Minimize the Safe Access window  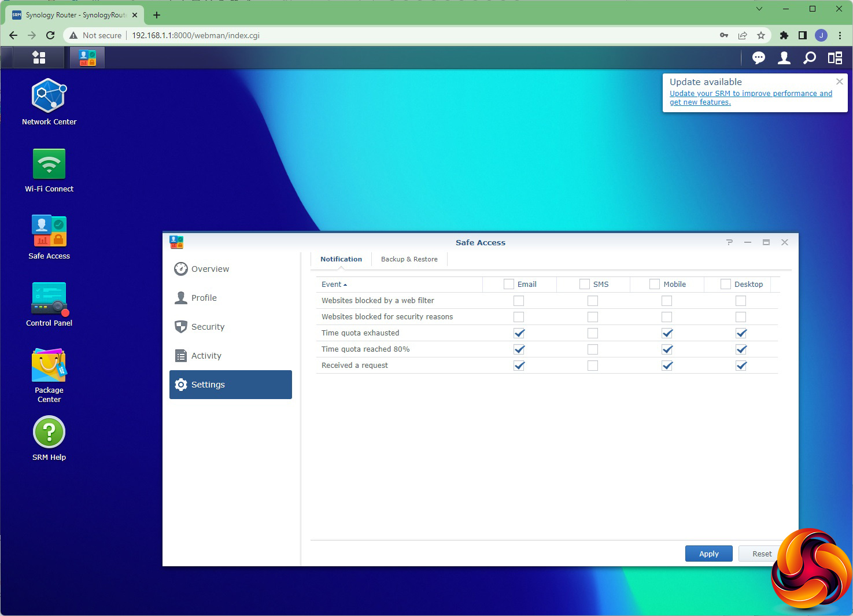[x=748, y=242]
